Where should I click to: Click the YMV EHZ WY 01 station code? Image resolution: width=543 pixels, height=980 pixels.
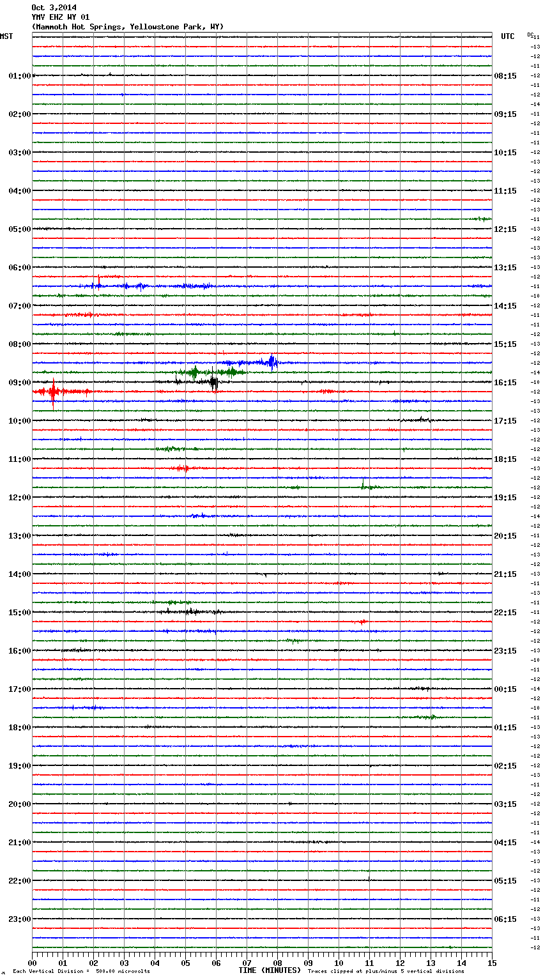(x=60, y=17)
